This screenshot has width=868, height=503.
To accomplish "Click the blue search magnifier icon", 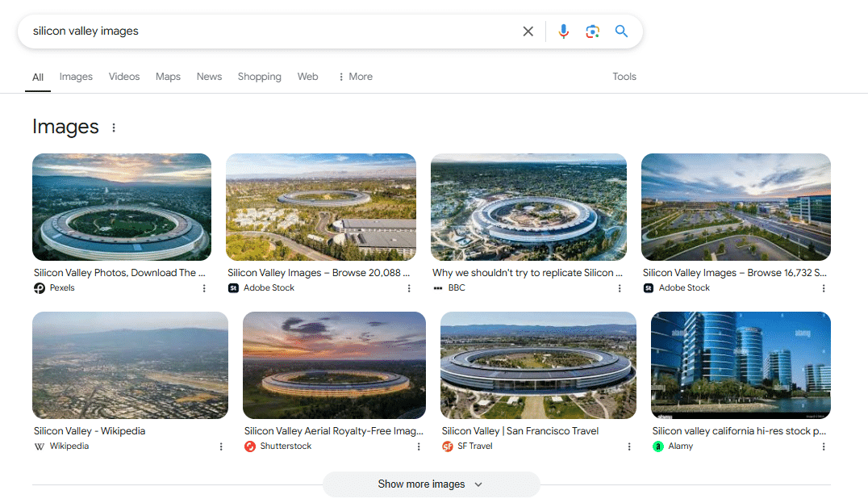I will [621, 31].
